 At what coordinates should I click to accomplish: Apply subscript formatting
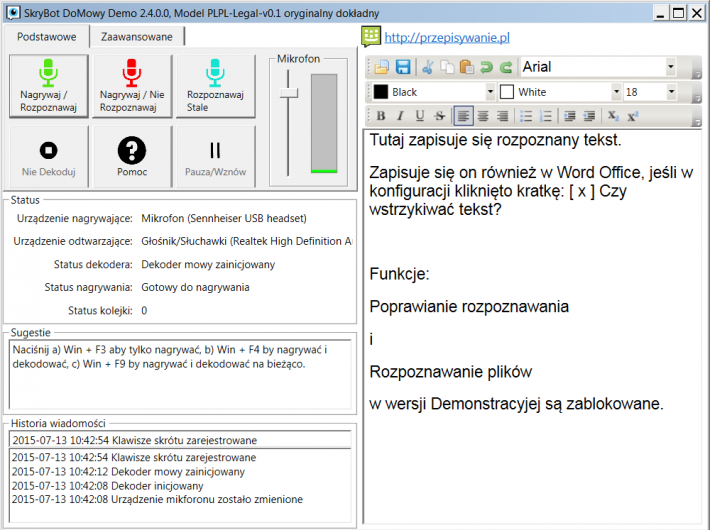tap(613, 116)
